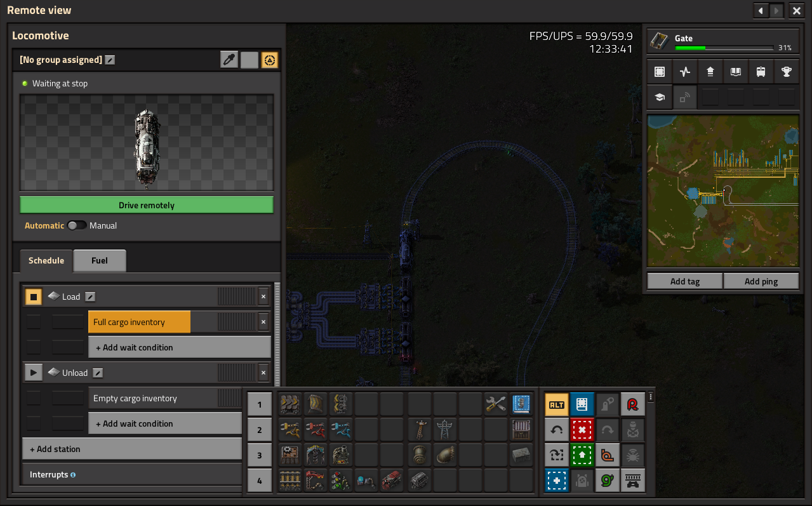Toggle the stop button on Load station
812x506 pixels.
click(34, 296)
